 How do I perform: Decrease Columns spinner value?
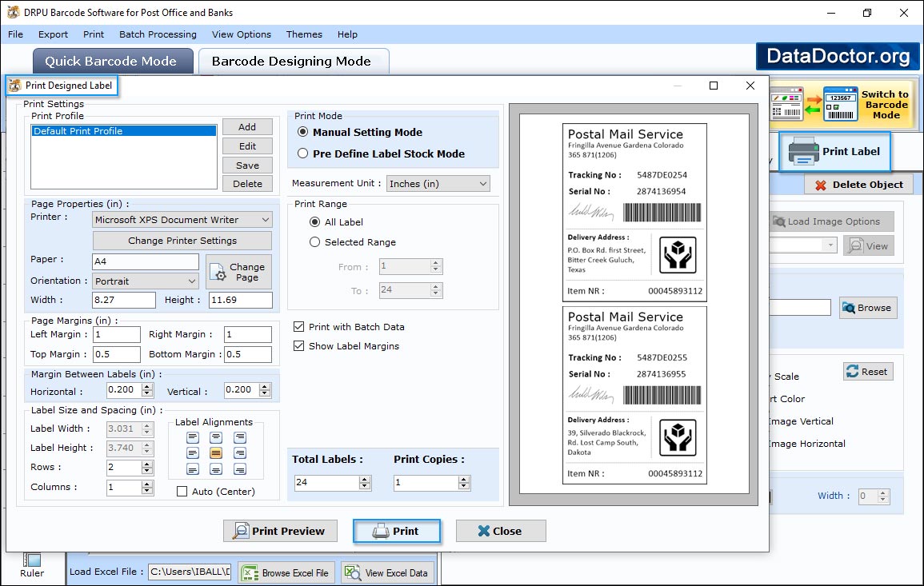click(x=147, y=491)
